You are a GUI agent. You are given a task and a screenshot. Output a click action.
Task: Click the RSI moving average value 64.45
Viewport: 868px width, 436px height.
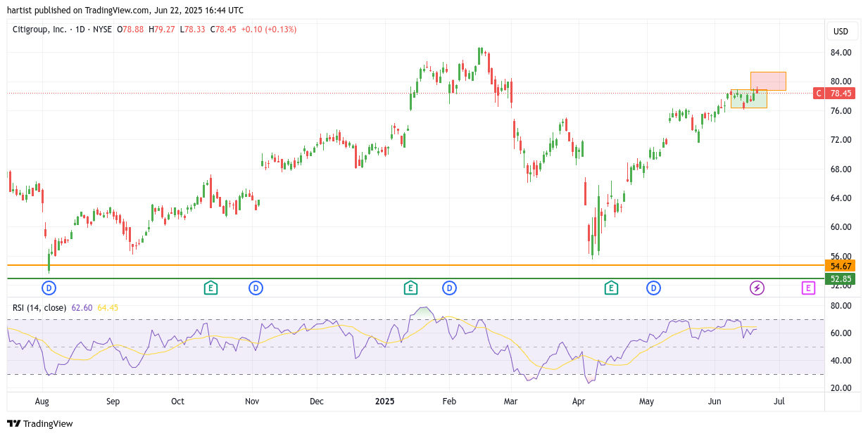click(x=108, y=307)
